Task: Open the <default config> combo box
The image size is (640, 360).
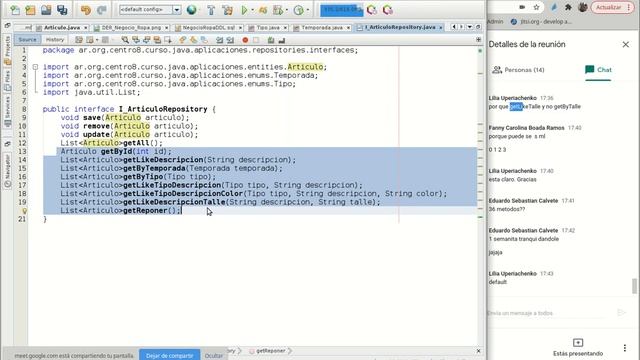Action: [x=150, y=9]
